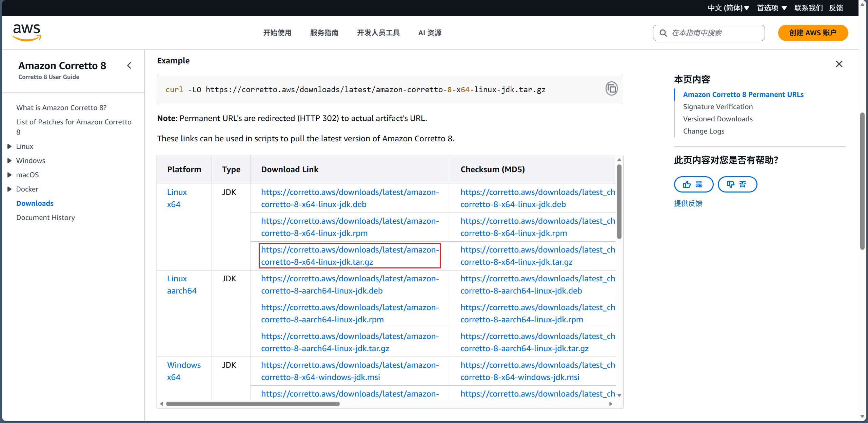
Task: Click the page vertical scrollbar thumb
Action: [x=862, y=181]
